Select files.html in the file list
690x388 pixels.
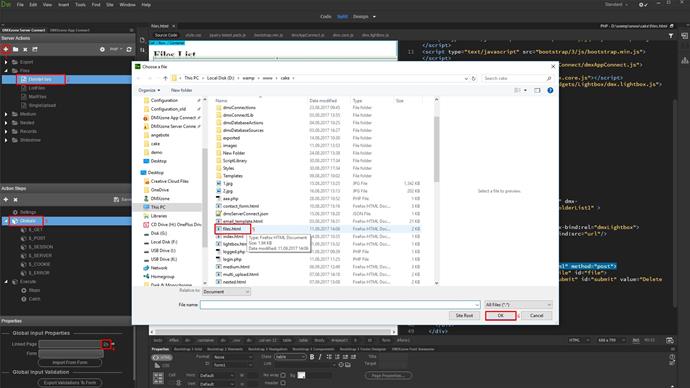coord(232,229)
